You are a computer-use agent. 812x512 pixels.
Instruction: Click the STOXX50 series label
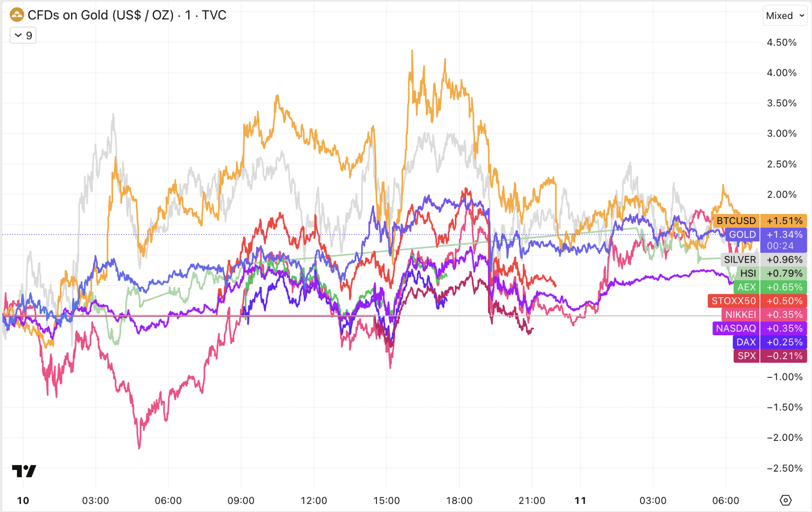(x=733, y=301)
